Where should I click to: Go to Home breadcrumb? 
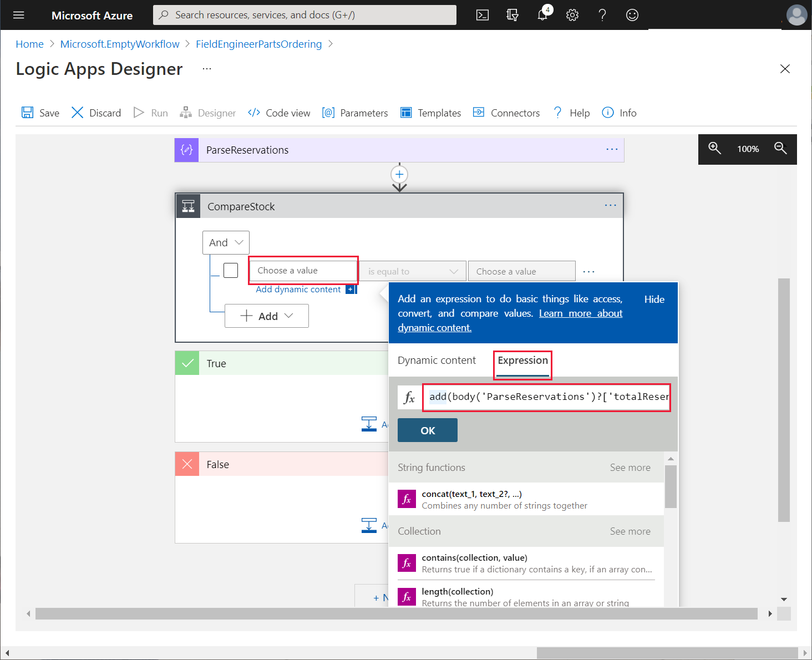(x=29, y=44)
